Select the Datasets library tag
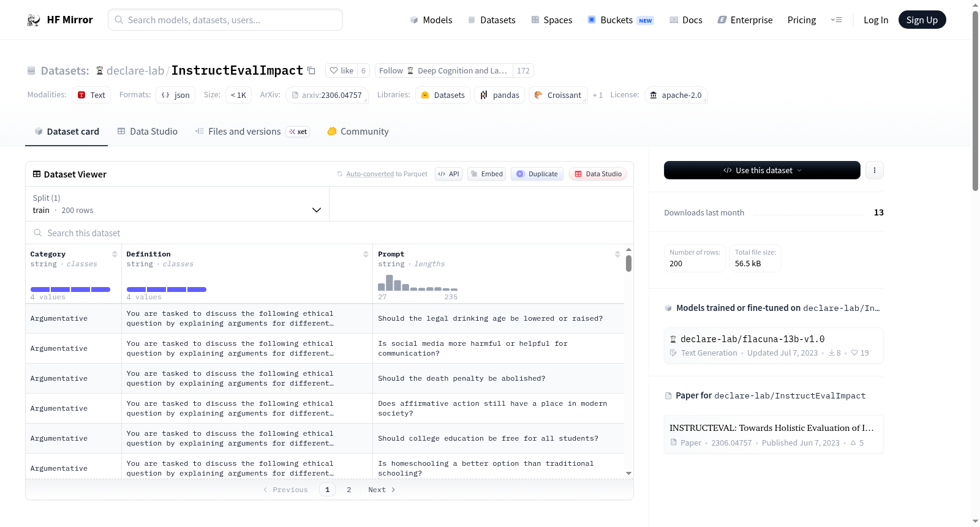This screenshot has width=980, height=527. coord(443,95)
